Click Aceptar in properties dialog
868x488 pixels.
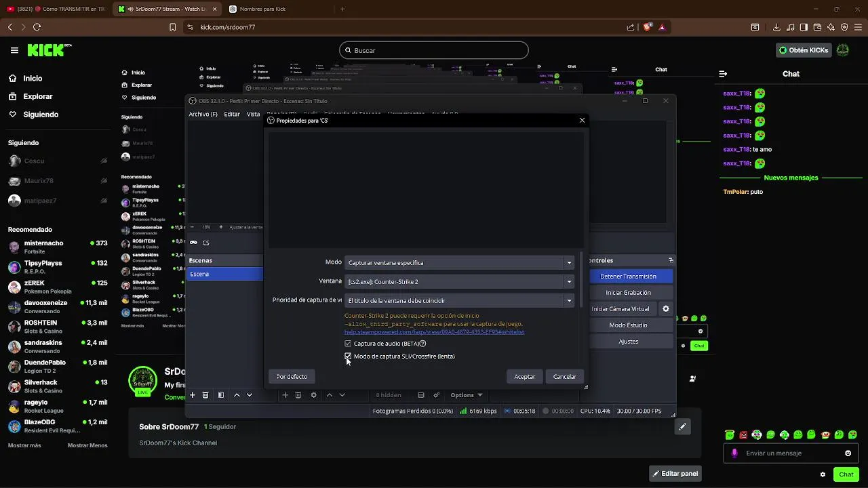coord(524,377)
